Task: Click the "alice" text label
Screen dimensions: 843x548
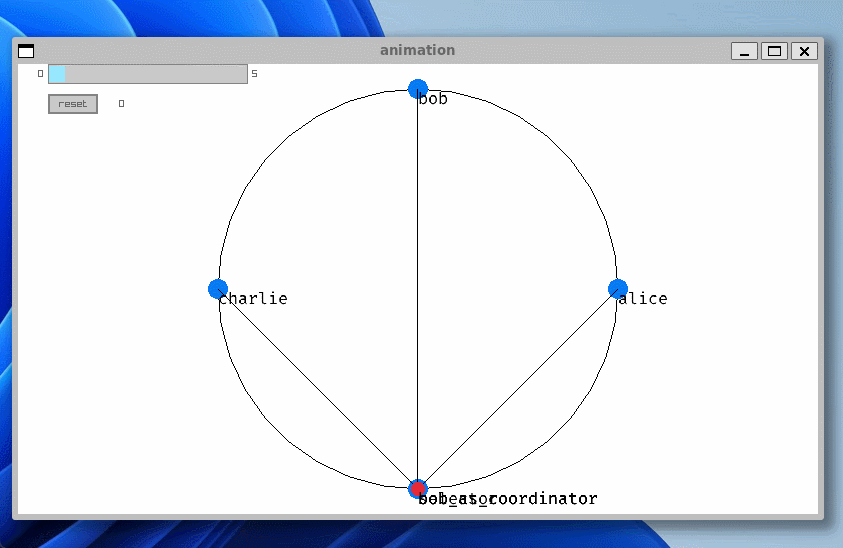Action: (x=643, y=299)
